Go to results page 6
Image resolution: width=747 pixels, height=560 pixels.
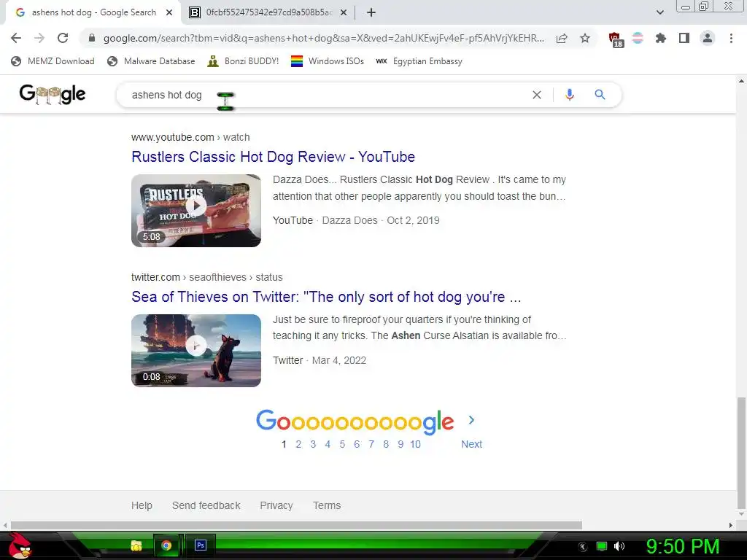click(x=357, y=444)
